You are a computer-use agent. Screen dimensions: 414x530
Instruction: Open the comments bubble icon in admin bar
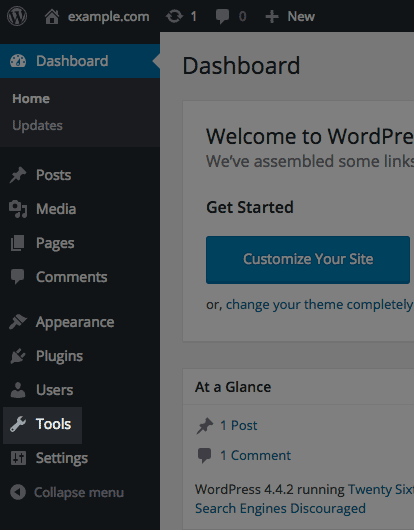pos(222,17)
